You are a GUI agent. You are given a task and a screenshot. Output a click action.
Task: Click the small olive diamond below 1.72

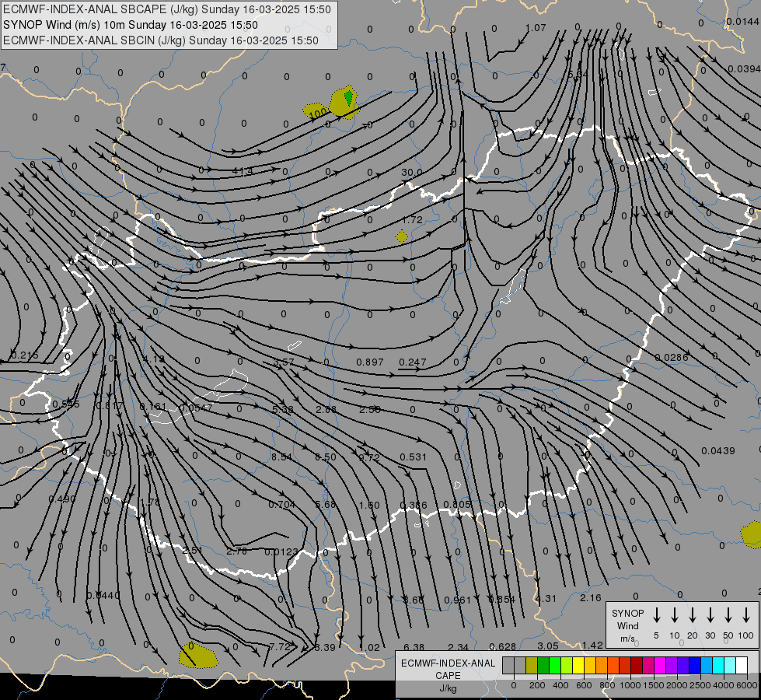(x=401, y=236)
